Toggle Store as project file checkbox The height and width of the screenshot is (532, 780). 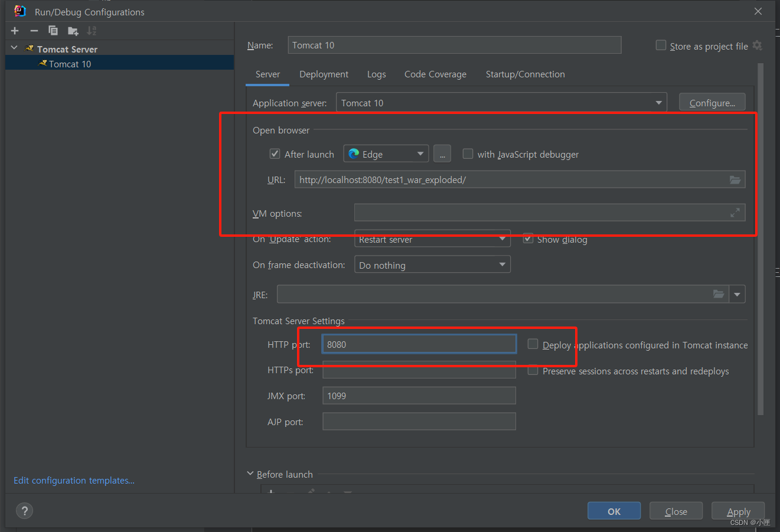pos(661,45)
